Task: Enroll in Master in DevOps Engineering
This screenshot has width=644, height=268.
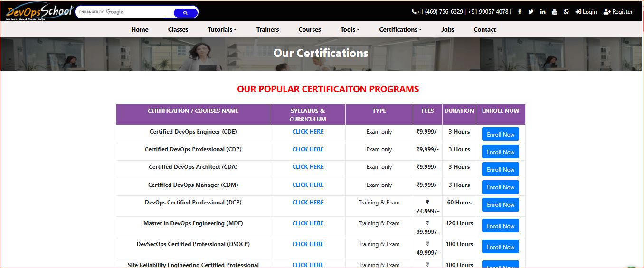Action: pos(500,226)
